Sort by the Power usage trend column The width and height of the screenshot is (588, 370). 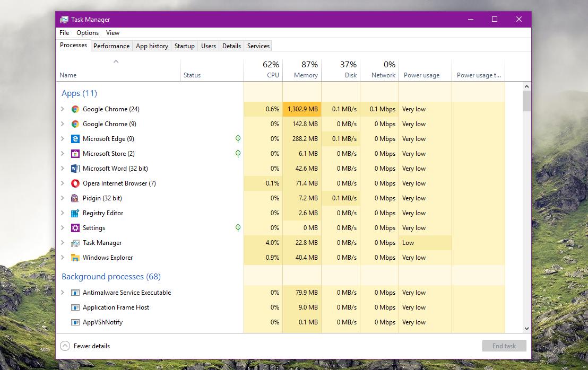pos(479,70)
